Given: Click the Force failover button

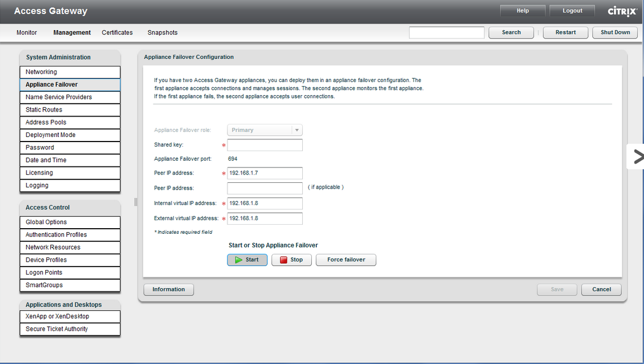Looking at the screenshot, I should (x=346, y=260).
